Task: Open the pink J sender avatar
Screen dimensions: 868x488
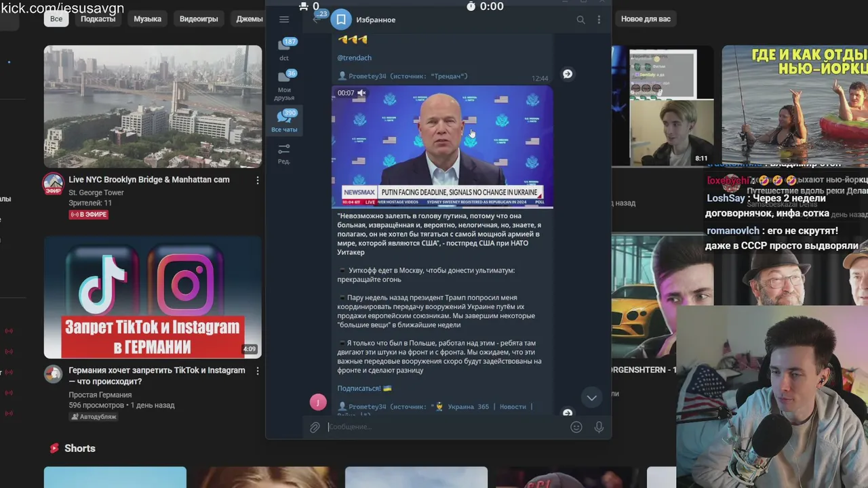Action: coord(318,403)
